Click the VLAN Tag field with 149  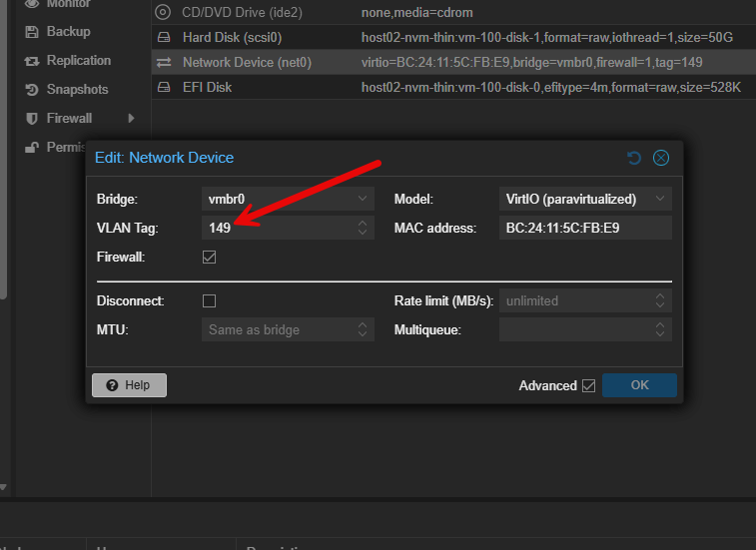coord(288,228)
